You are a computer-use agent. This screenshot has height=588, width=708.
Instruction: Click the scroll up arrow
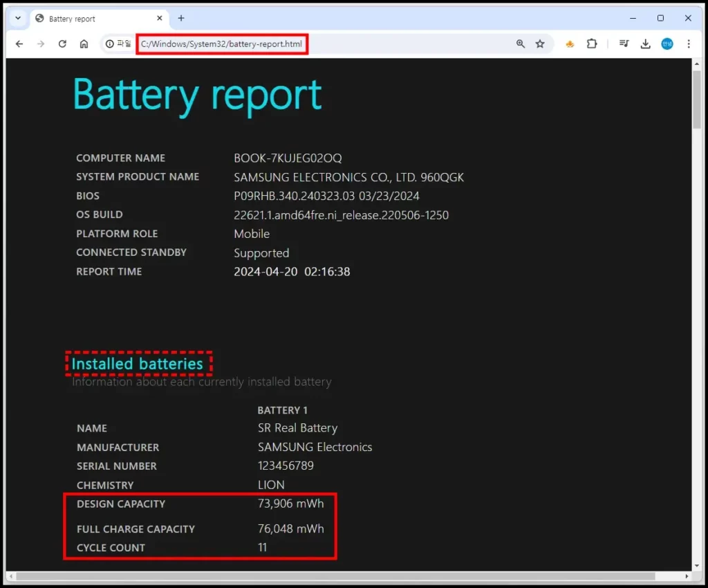click(x=697, y=64)
